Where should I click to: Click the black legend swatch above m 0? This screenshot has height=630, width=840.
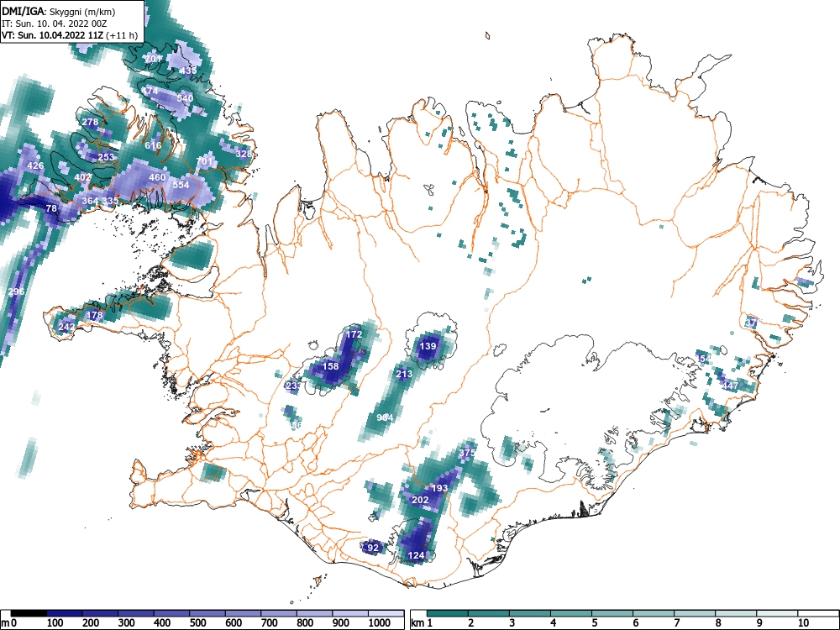click(29, 613)
